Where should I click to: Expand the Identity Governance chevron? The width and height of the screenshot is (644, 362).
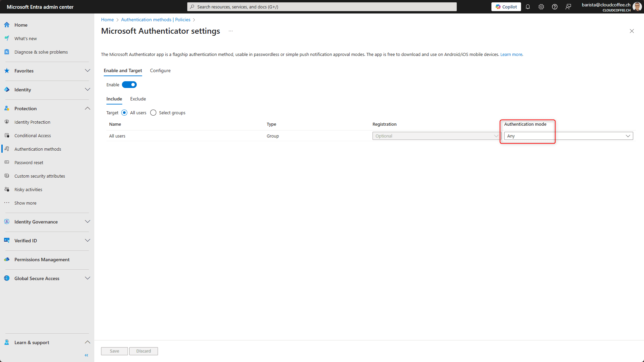coord(88,222)
